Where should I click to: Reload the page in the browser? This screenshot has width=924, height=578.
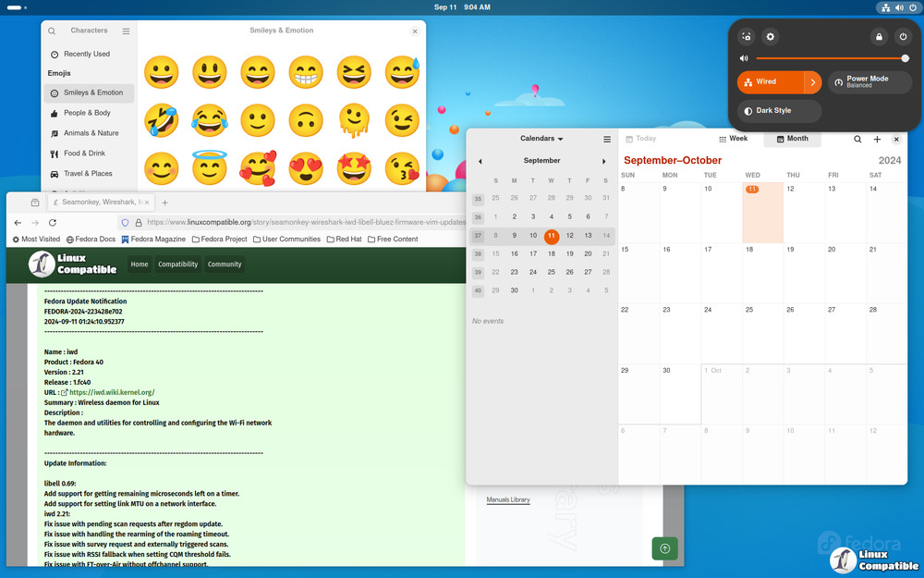53,223
